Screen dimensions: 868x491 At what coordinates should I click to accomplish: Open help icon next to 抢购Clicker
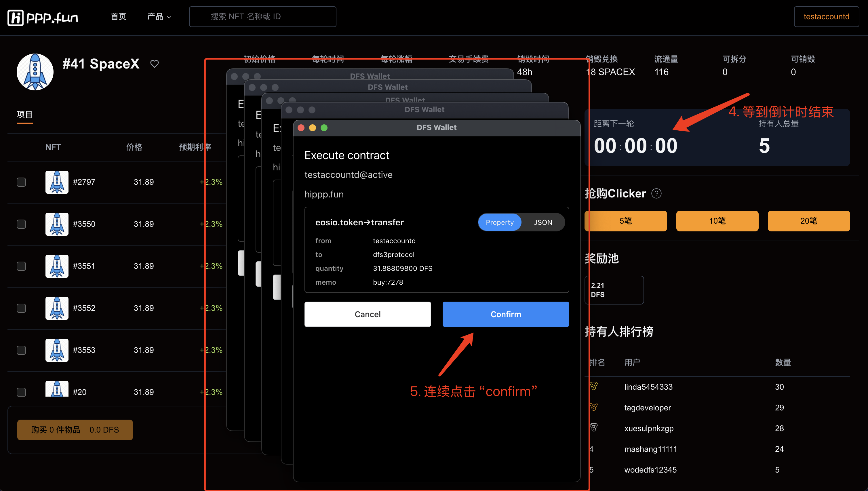pos(656,194)
